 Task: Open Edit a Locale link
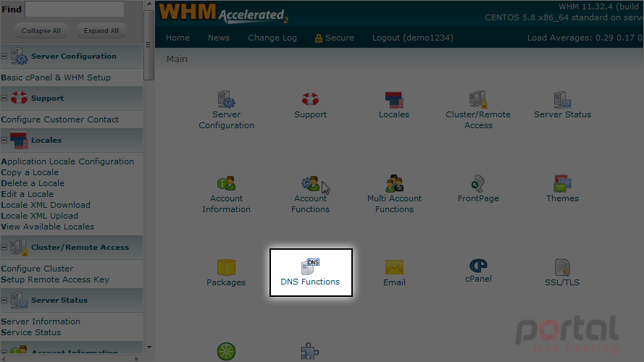(27, 194)
